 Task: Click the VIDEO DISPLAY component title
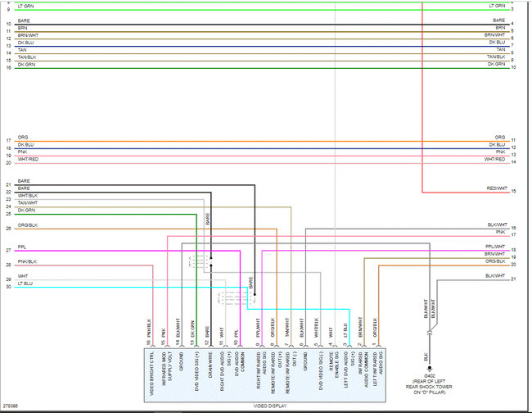pos(270,406)
